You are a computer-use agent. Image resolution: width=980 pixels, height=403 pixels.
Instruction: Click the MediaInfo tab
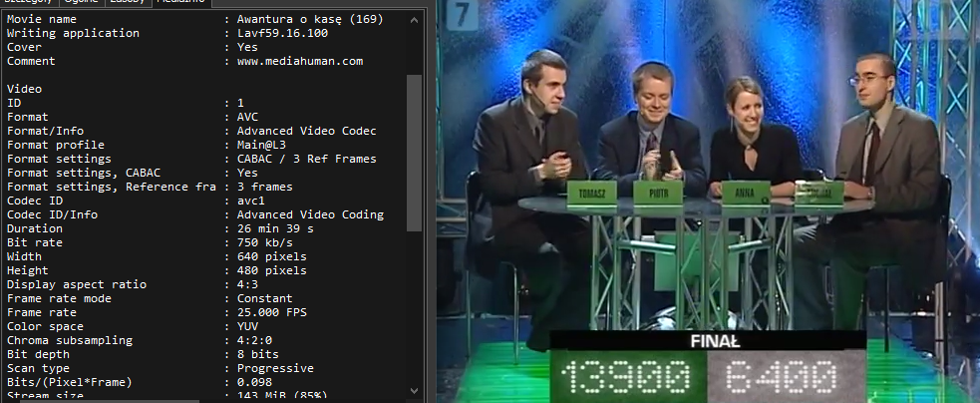[180, 3]
